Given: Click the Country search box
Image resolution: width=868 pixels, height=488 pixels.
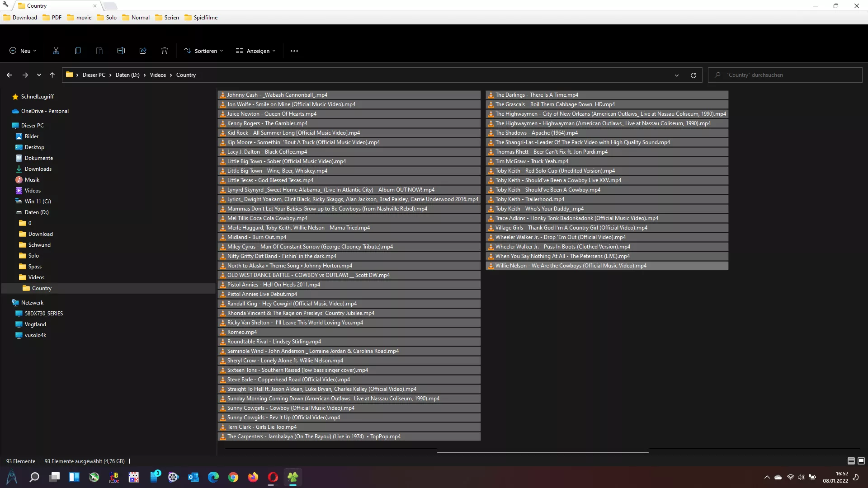Looking at the screenshot, I should (x=785, y=75).
